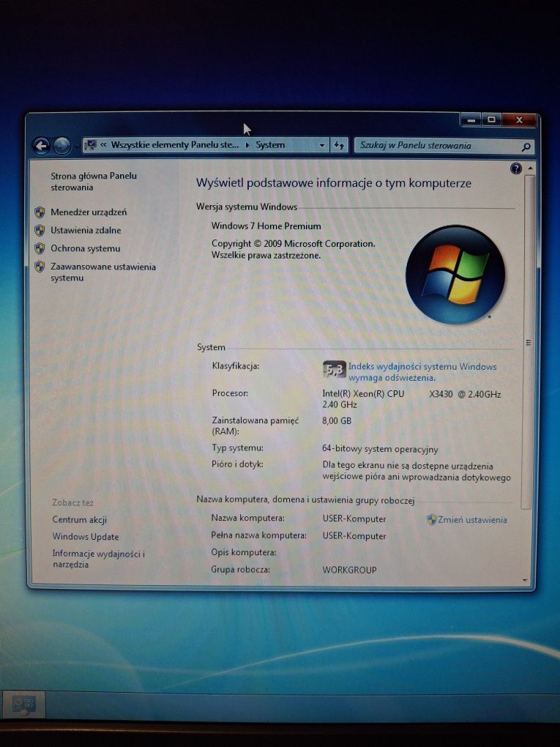Open Zaawansowane ustawienia systemu link
Screen dimensions: 560x747
click(x=103, y=272)
